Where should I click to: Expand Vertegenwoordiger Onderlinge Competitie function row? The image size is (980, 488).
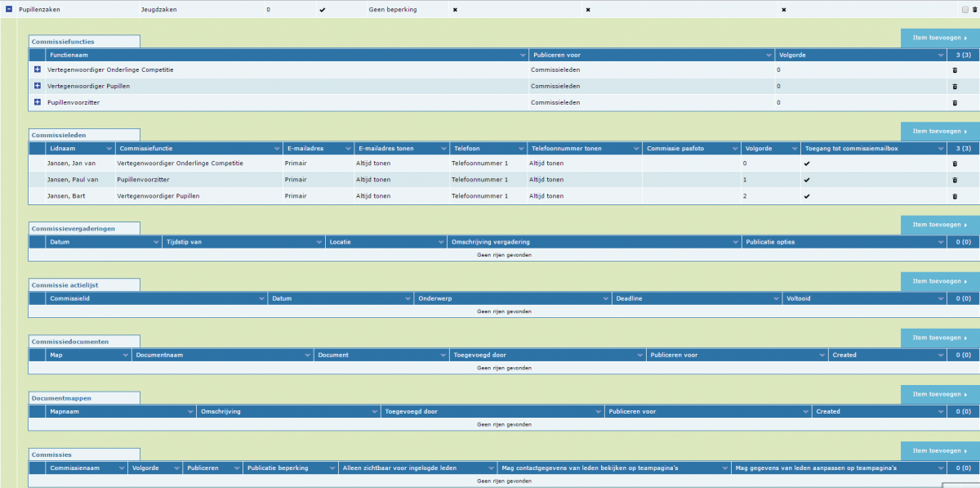click(x=38, y=69)
